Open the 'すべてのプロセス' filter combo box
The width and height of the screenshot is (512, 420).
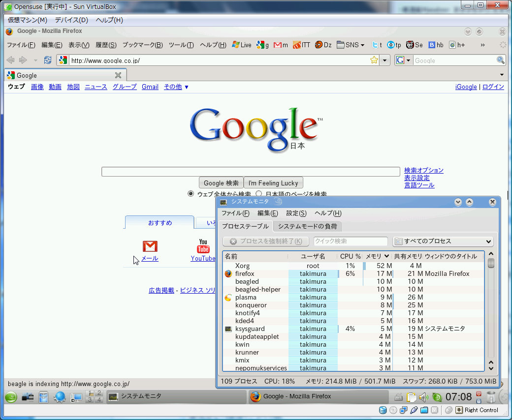point(443,241)
